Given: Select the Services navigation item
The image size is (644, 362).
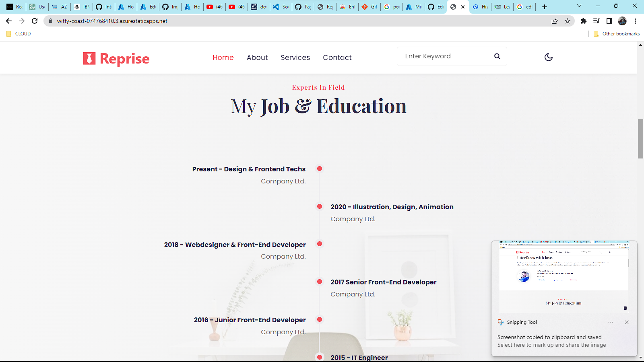Looking at the screenshot, I should pos(295,58).
